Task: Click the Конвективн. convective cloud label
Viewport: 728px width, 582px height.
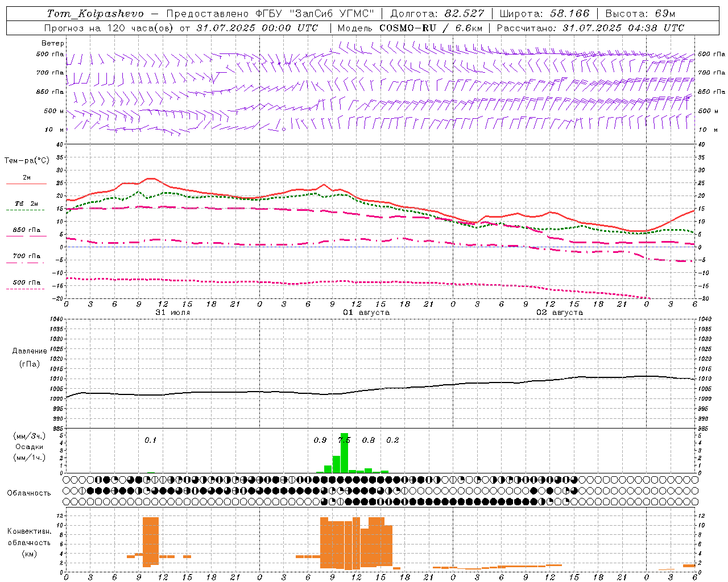Action: coord(29,531)
